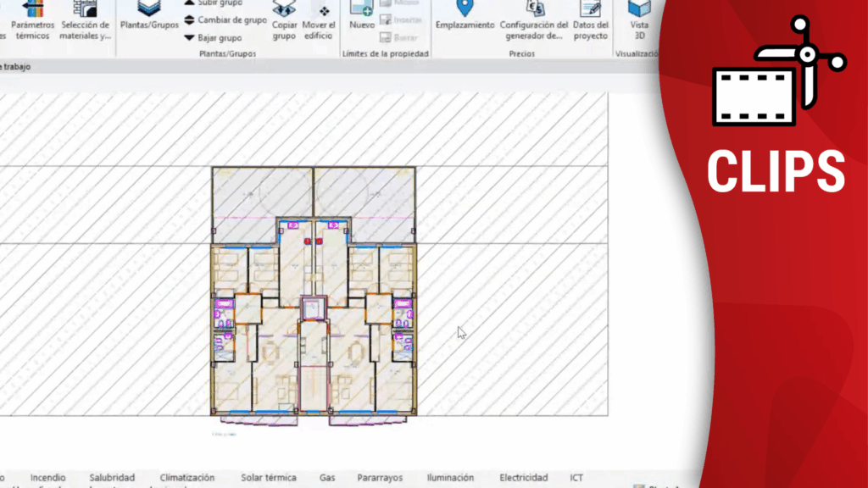Open the Iluminación tab
This screenshot has width=868, height=488.
click(450, 478)
